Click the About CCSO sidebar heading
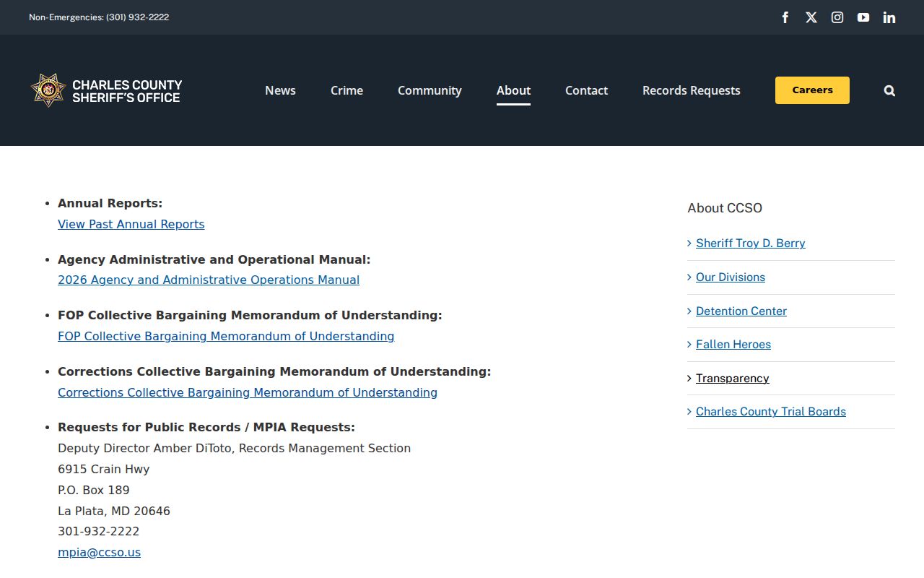Image resolution: width=924 pixels, height=578 pixels. [725, 208]
